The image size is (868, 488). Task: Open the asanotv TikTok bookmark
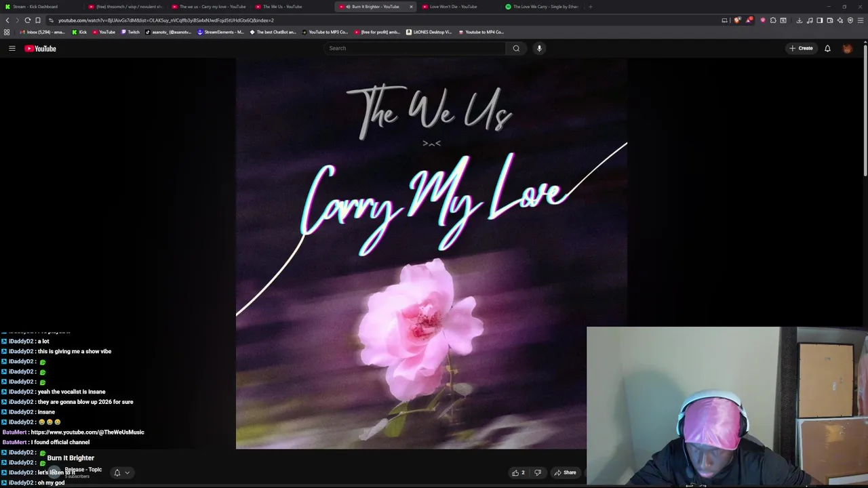click(168, 32)
